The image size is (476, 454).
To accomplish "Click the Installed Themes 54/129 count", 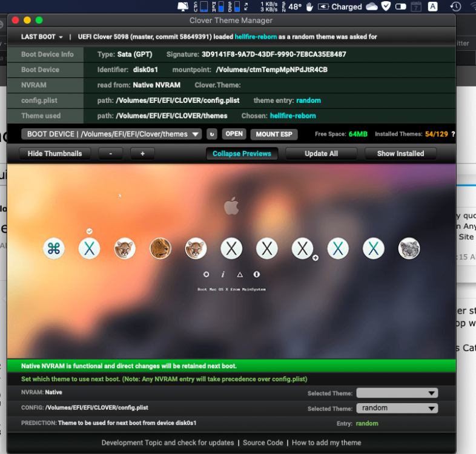I will click(x=436, y=134).
